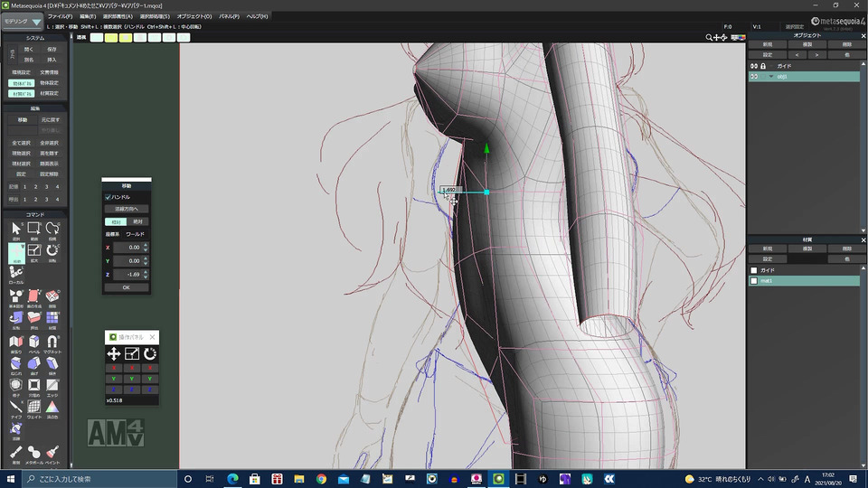This screenshot has width=868, height=488.
Task: Pick the 回転 (Rotate) command icon
Action: click(52, 250)
